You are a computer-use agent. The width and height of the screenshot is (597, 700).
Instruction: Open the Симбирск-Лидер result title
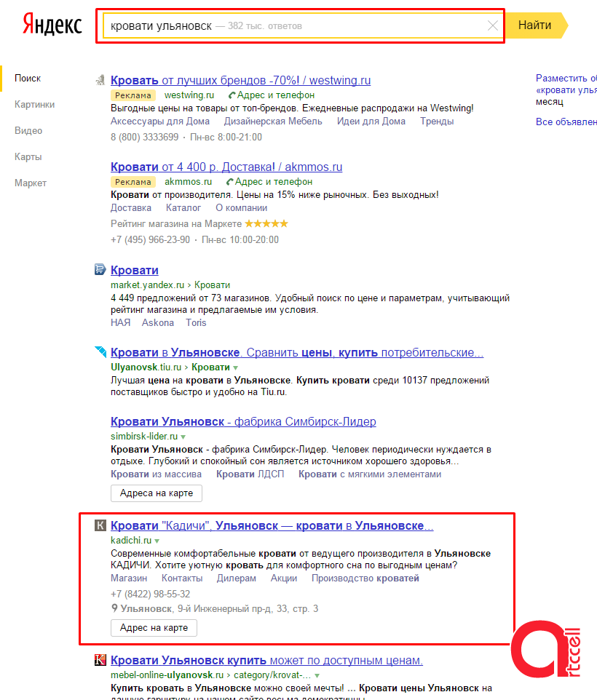click(x=243, y=421)
